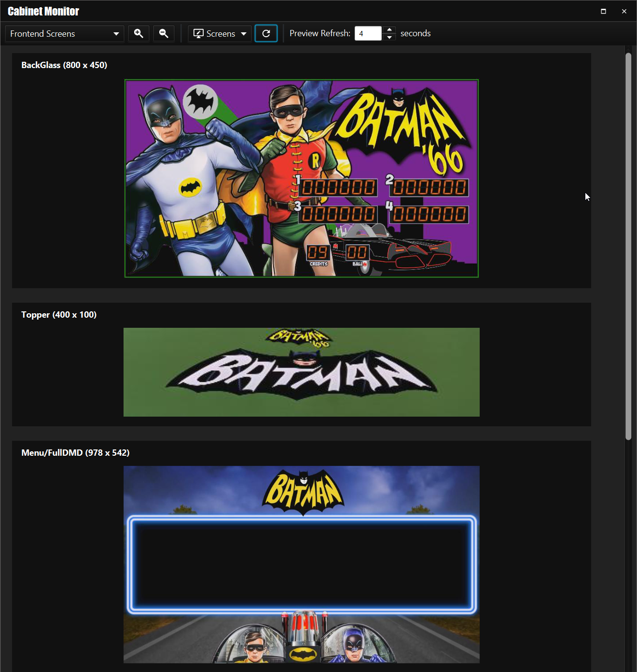Screen dimensions: 637x672
Task: Close the Cabinet Monitor window
Action: pyautogui.click(x=624, y=11)
